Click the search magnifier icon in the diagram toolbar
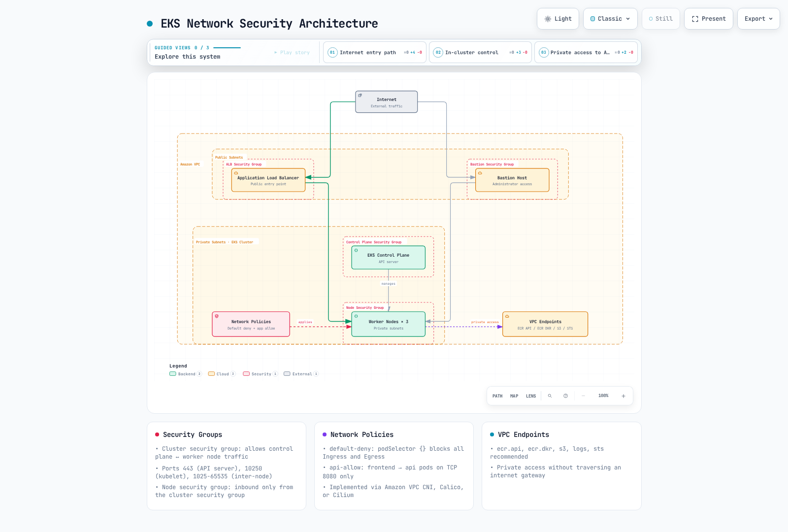Image resolution: width=788 pixels, height=532 pixels. pos(550,396)
